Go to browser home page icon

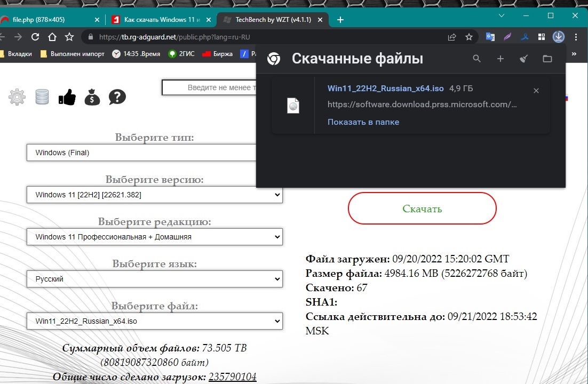[x=52, y=37]
